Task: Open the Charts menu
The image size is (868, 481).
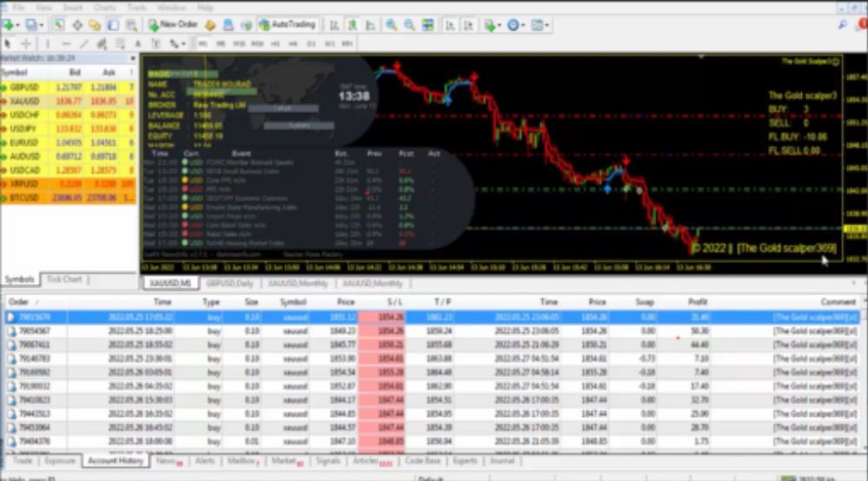Action: point(104,8)
